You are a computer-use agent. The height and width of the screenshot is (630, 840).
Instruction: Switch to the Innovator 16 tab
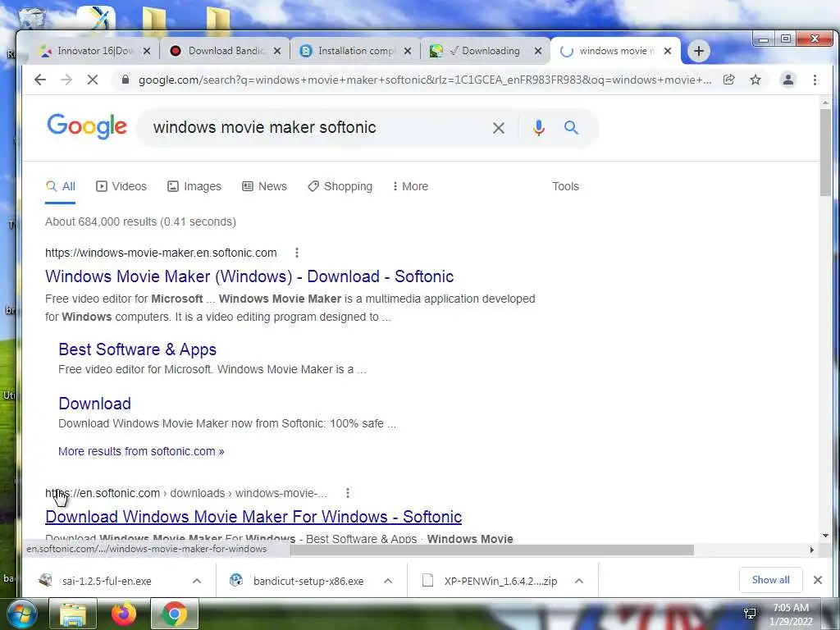pyautogui.click(x=94, y=51)
